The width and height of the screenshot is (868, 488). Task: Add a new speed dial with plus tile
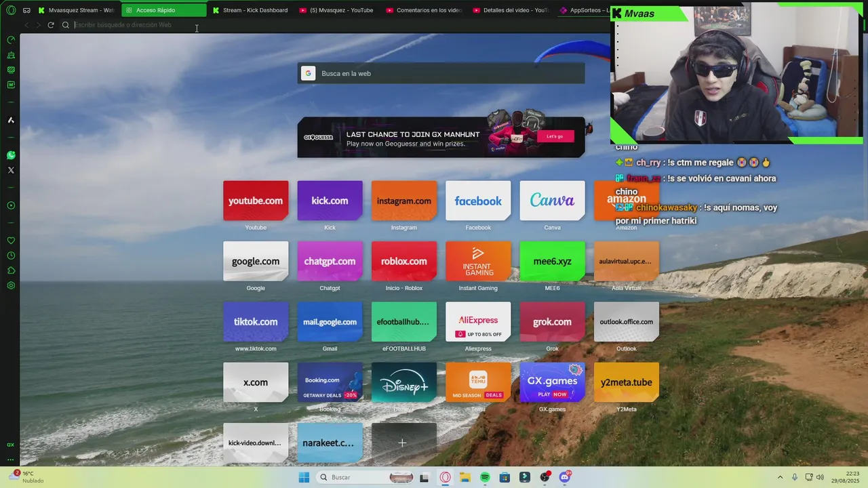pos(404,443)
